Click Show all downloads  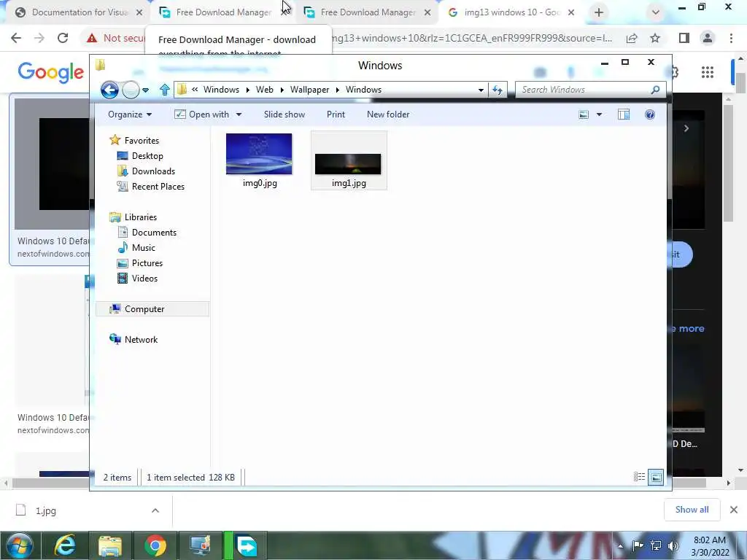pyautogui.click(x=692, y=510)
